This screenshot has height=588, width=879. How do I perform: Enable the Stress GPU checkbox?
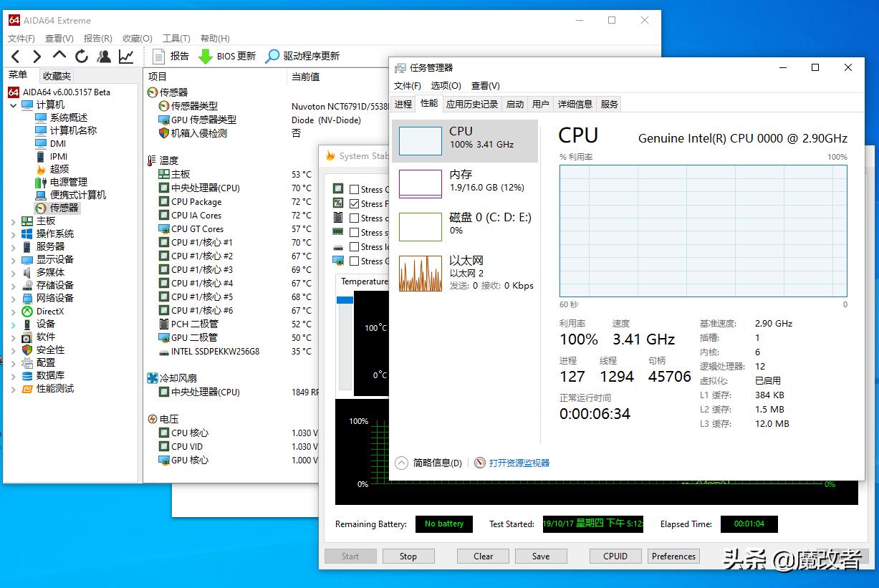click(x=354, y=261)
